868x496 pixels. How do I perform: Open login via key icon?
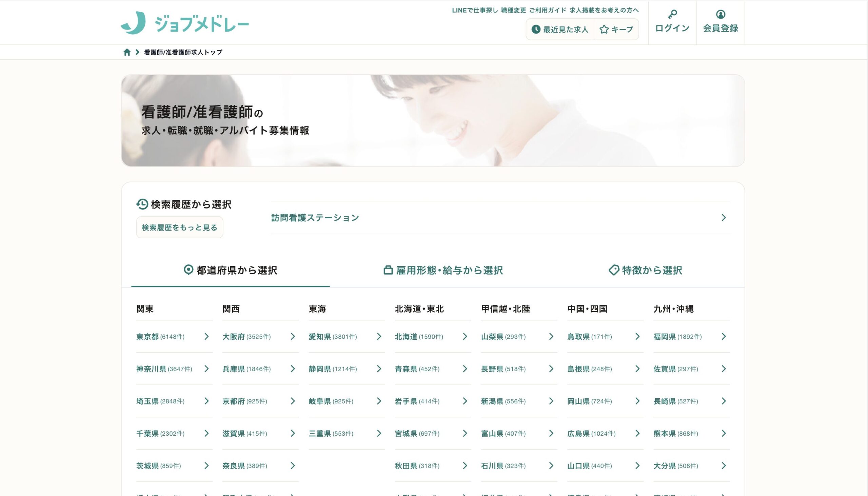(x=672, y=14)
